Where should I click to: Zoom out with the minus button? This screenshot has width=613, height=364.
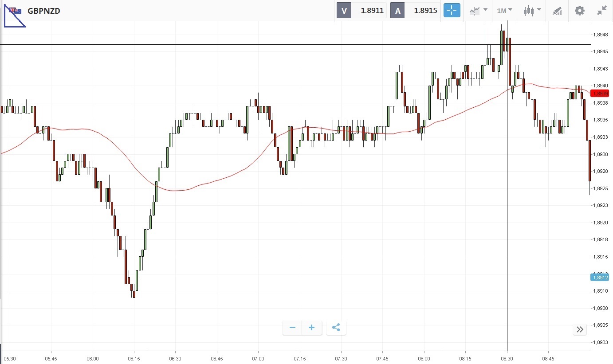292,328
